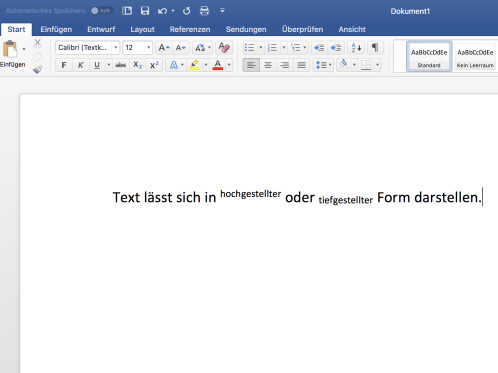Apply the Standard style
The image size is (498, 373).
[429, 56]
